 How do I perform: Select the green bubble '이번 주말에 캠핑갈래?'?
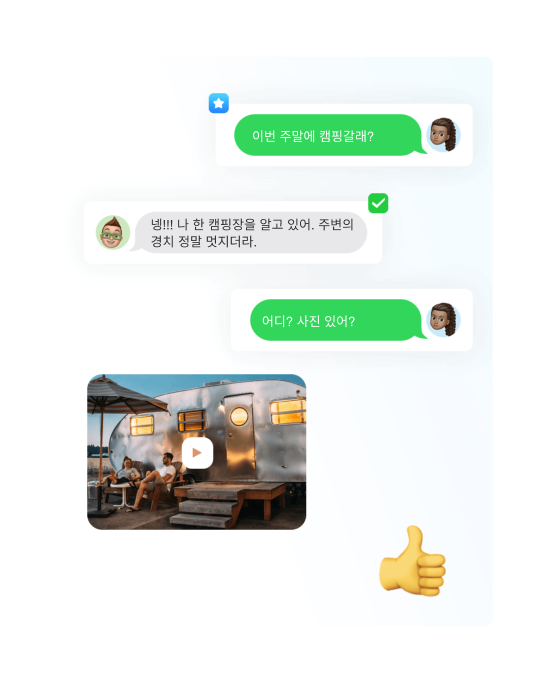pyautogui.click(x=330, y=135)
